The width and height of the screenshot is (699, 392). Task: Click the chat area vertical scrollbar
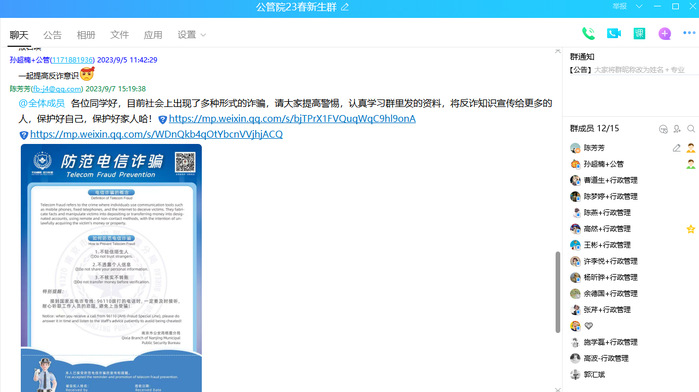pos(557,292)
